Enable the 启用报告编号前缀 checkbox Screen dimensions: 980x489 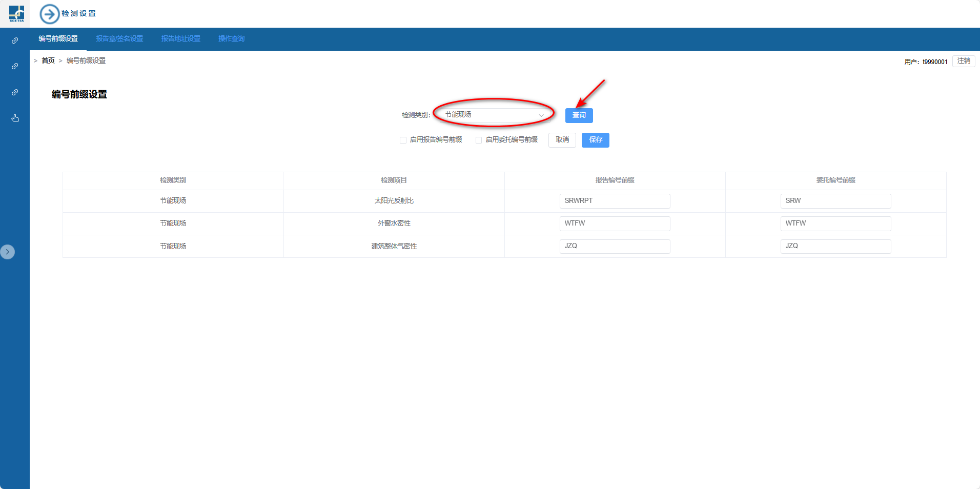(x=403, y=140)
